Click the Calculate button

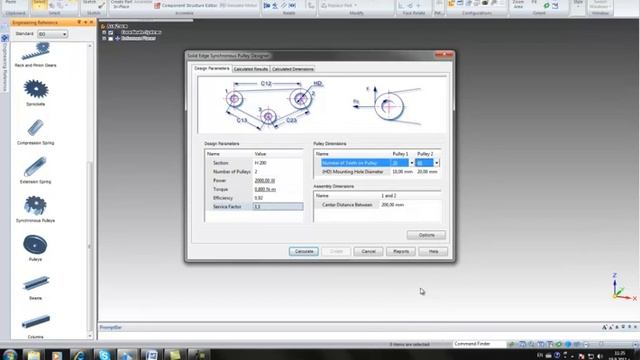[304, 251]
